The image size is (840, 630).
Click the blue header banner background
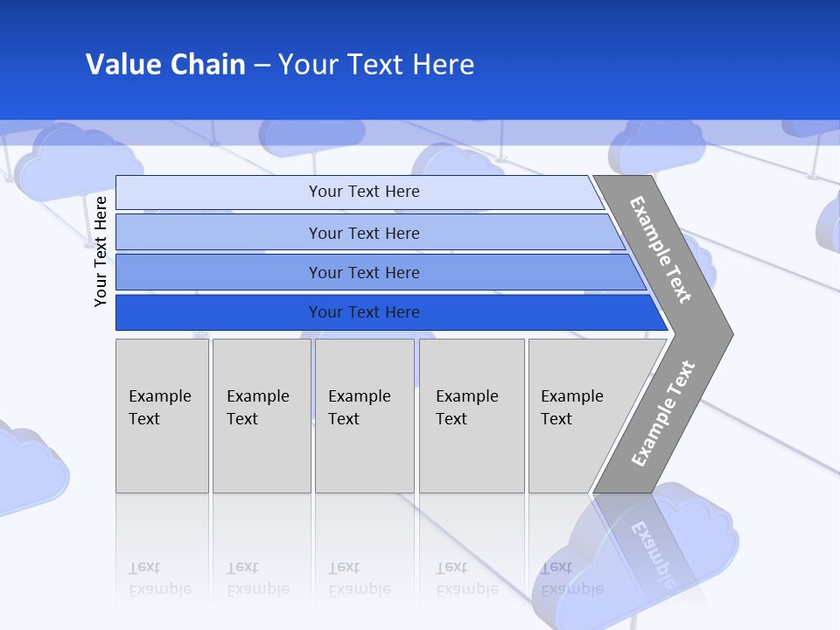[420, 59]
